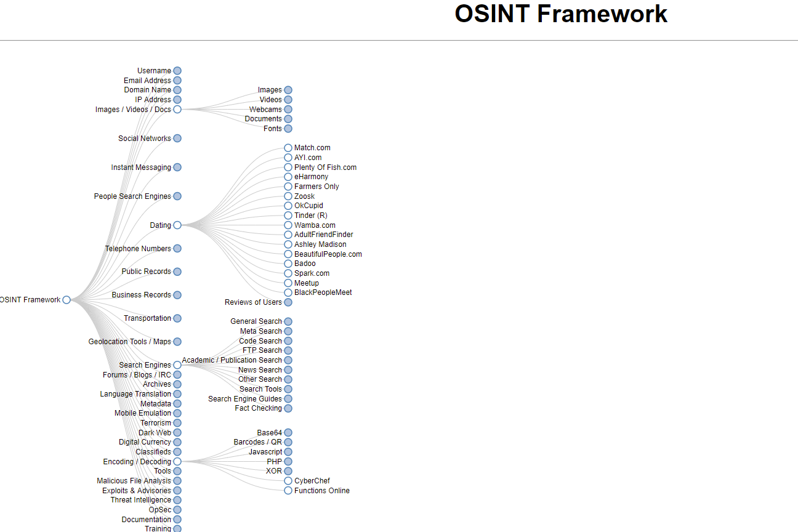Expand the Language Translation node

pos(177,394)
